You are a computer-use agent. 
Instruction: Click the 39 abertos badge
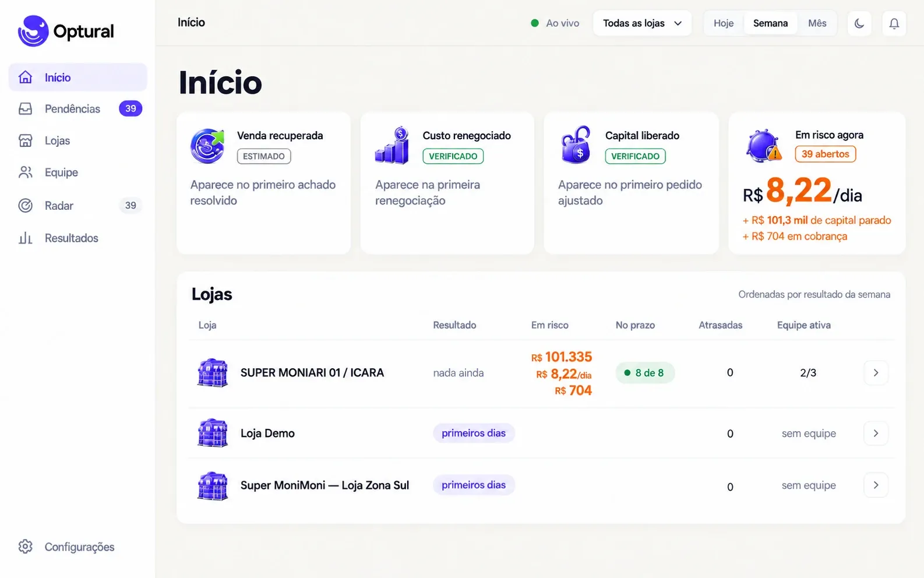[x=826, y=154]
